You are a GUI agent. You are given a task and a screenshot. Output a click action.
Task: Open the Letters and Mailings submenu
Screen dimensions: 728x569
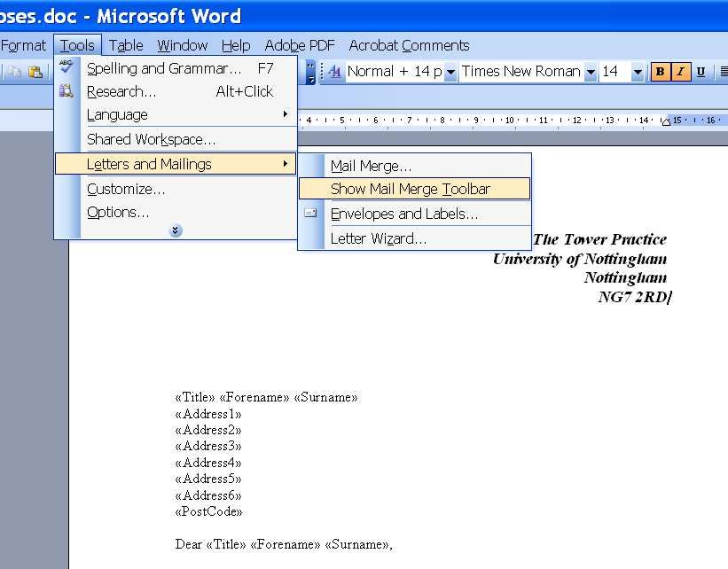pos(175,164)
